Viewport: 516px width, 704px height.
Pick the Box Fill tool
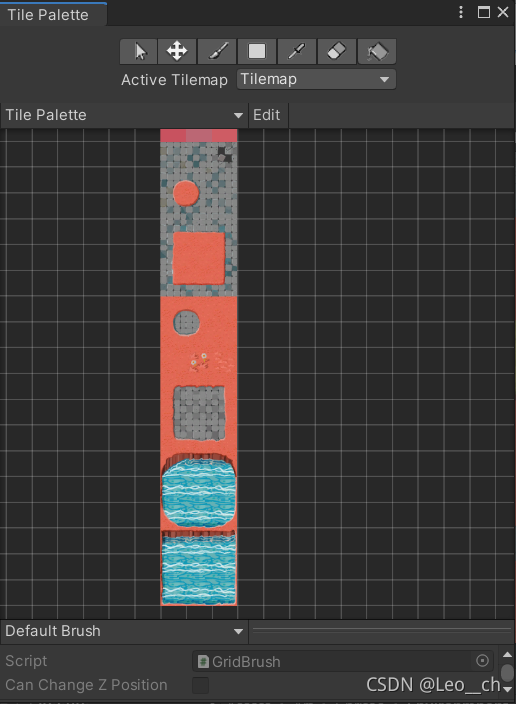pyautogui.click(x=256, y=51)
